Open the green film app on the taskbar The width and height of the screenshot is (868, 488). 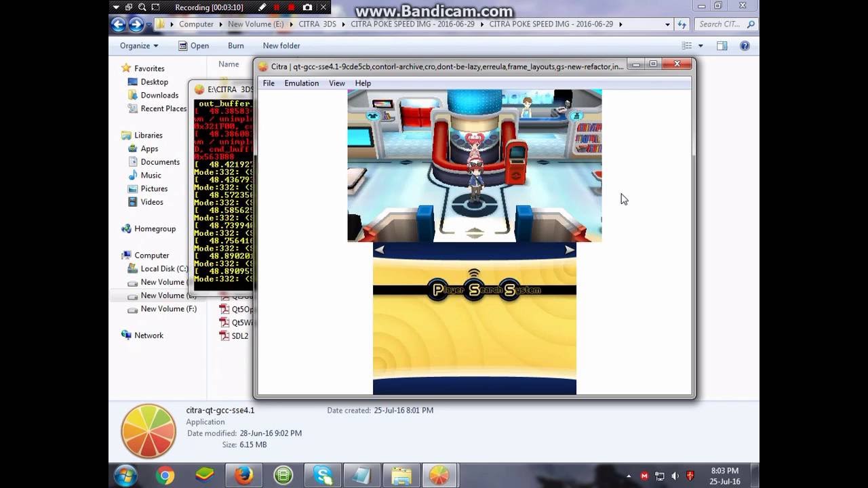[x=283, y=476]
